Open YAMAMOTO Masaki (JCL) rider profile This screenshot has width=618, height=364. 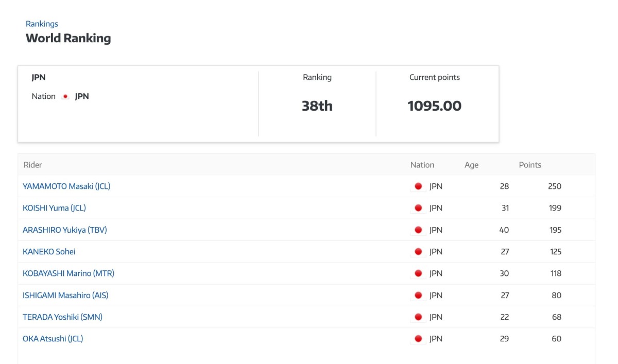(x=66, y=186)
